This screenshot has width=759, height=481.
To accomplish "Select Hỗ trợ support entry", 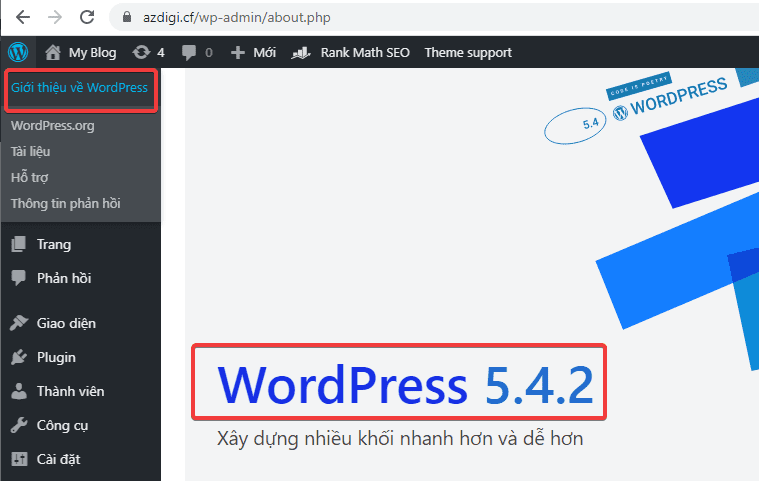I will (29, 178).
